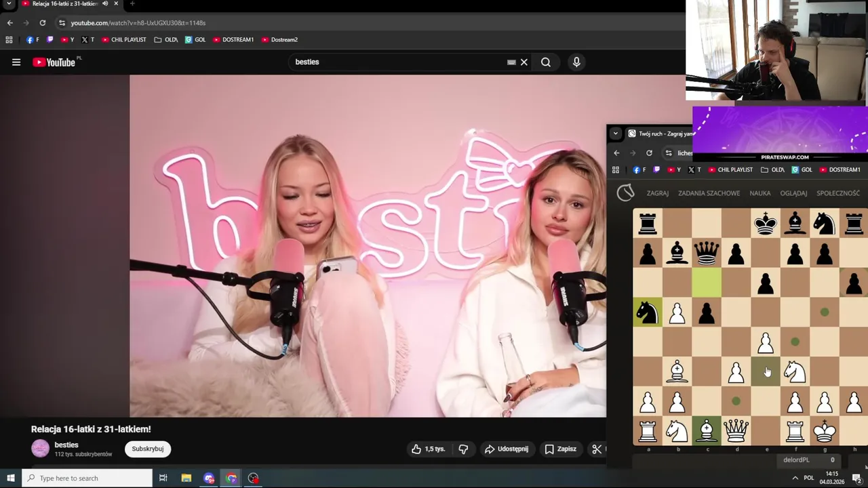Screen dimensions: 868x488
Task: Click the black queen on c7
Action: click(707, 253)
